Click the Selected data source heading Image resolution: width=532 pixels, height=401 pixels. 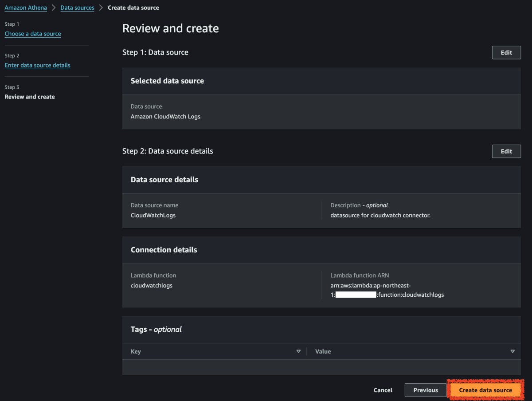click(x=167, y=81)
